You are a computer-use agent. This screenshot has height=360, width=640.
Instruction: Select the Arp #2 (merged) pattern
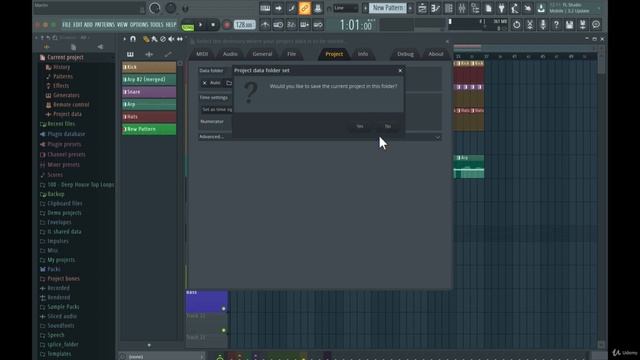(149, 79)
